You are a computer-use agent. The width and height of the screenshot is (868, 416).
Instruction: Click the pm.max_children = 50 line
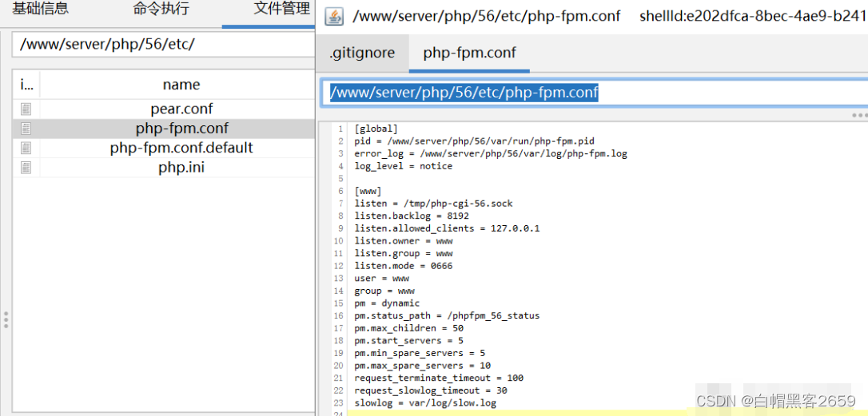click(408, 328)
